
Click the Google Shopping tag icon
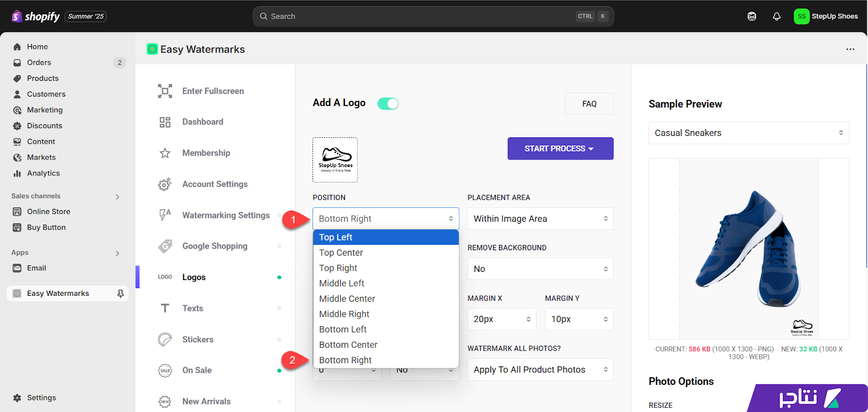click(165, 246)
